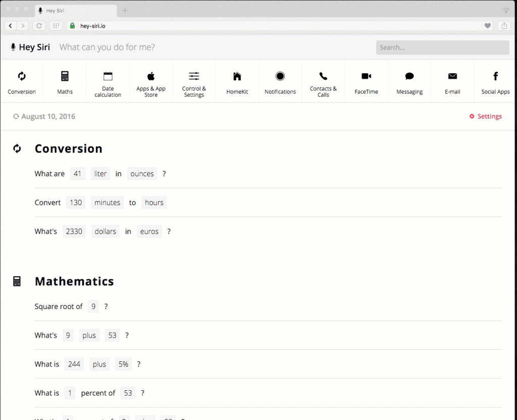Click the browser reload button
This screenshot has height=420, width=517.
coord(39,26)
